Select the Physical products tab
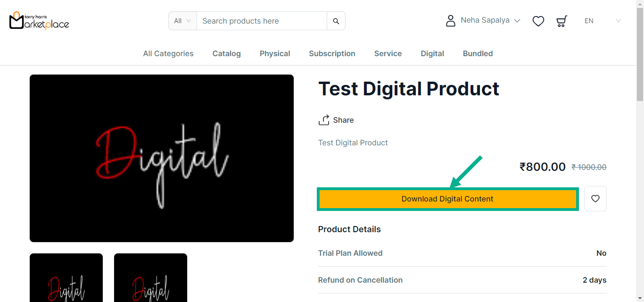 click(275, 54)
